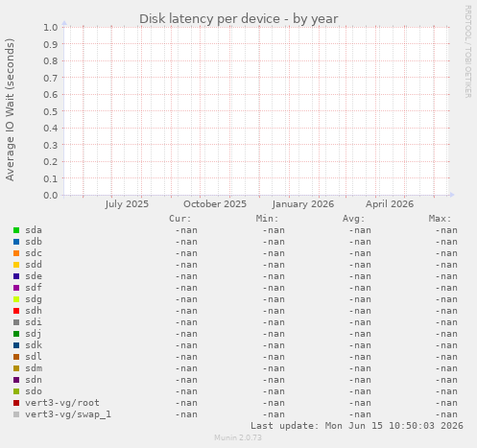The width and height of the screenshot is (477, 448).
Task: Click the 'sdk' device label
Action: click(34, 345)
